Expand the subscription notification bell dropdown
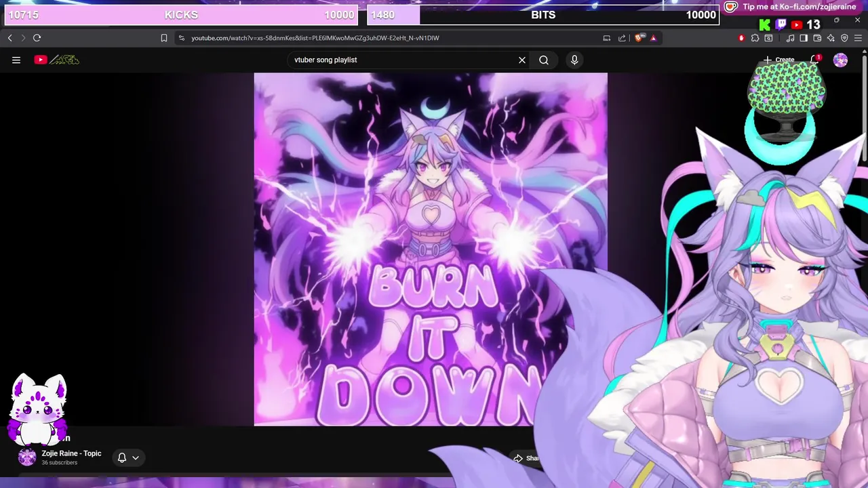Image resolution: width=868 pixels, height=488 pixels. pos(128,457)
